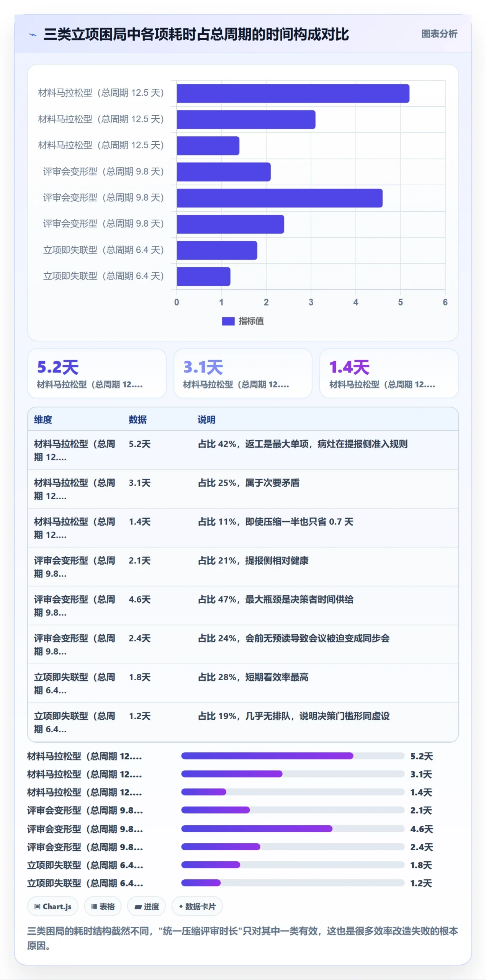
Task: Open the 5.2天 stat card
Action: pyautogui.click(x=97, y=373)
